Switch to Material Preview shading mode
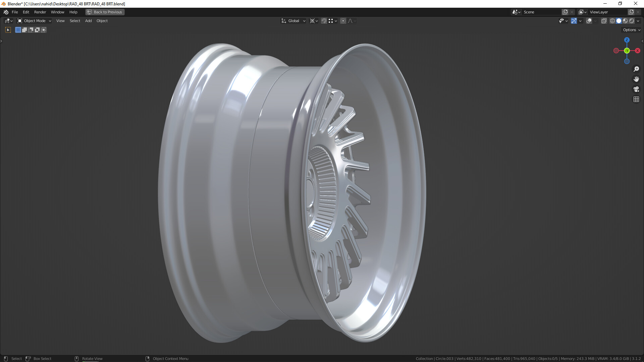This screenshot has width=644, height=362. tap(625, 21)
